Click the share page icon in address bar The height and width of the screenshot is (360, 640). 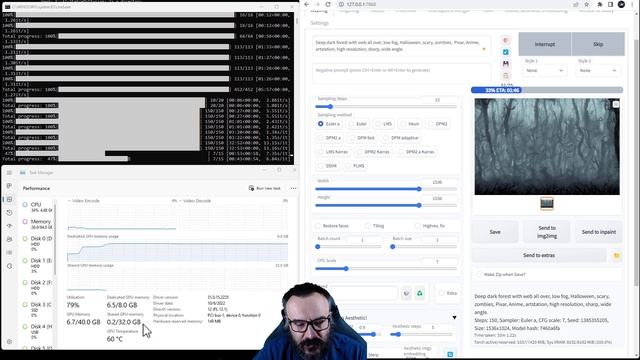pyautogui.click(x=576, y=4)
